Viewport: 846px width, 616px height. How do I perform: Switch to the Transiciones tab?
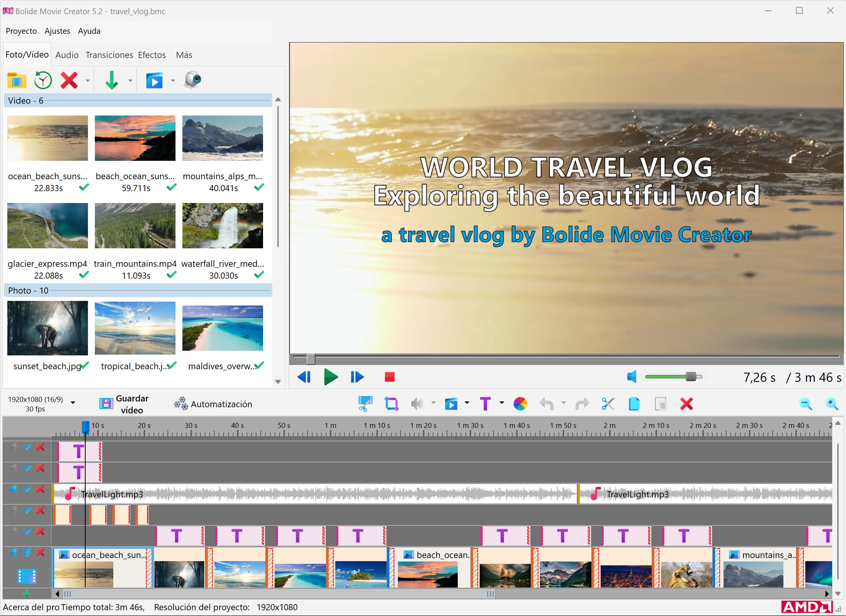click(x=109, y=55)
